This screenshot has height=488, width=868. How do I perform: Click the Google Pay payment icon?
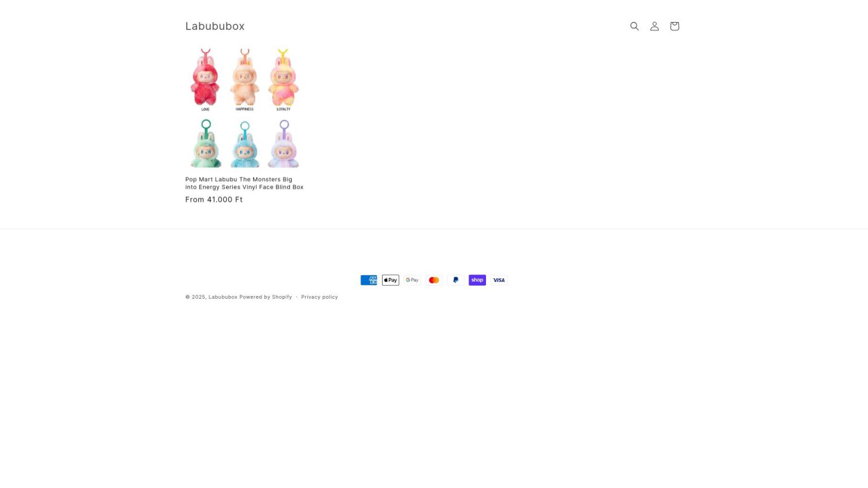point(412,280)
